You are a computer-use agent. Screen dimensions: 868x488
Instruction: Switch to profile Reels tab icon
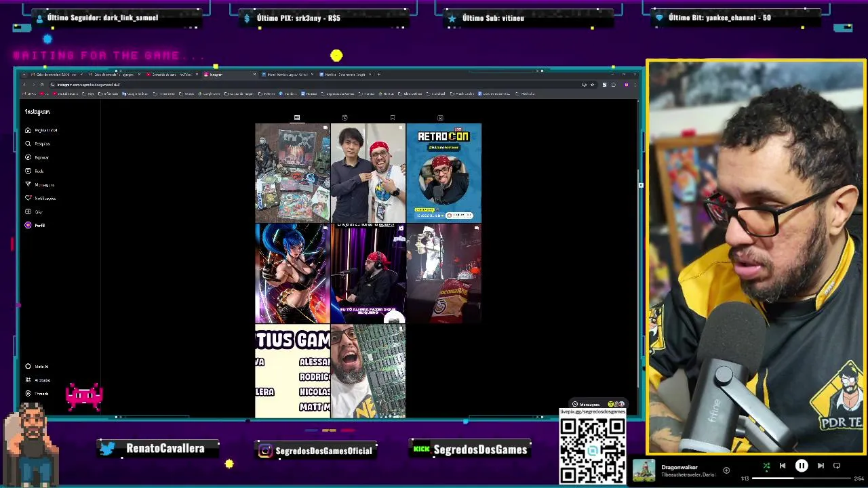[344, 118]
